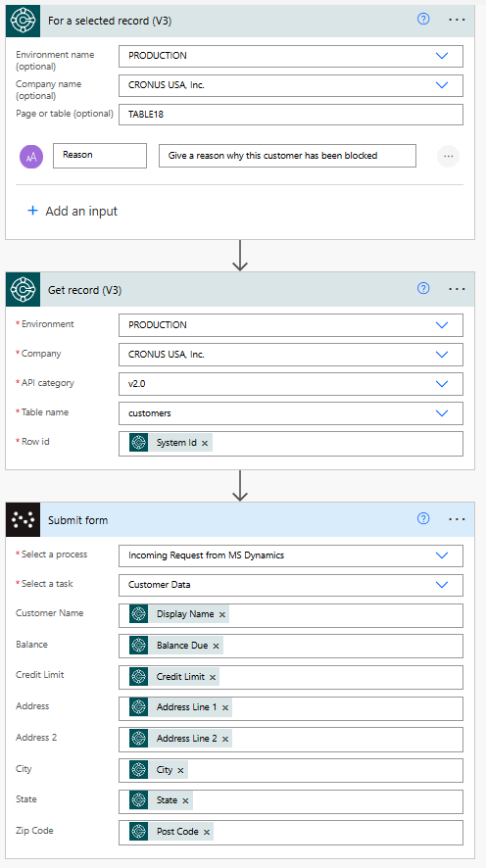Expand the Select a process dropdown
Image resolution: width=486 pixels, height=868 pixels.
click(x=442, y=555)
